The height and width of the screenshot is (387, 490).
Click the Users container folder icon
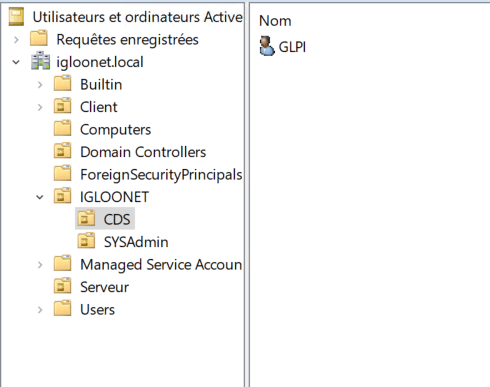(x=62, y=309)
